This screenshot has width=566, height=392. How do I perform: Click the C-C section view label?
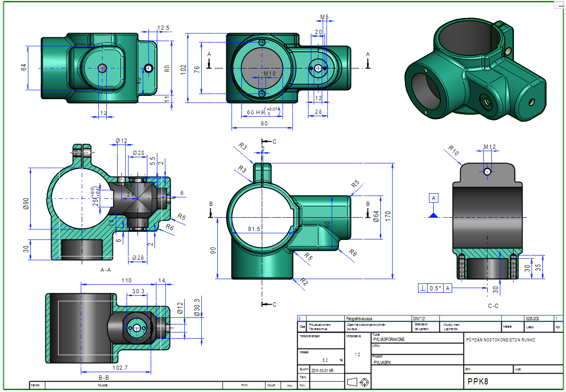click(493, 306)
